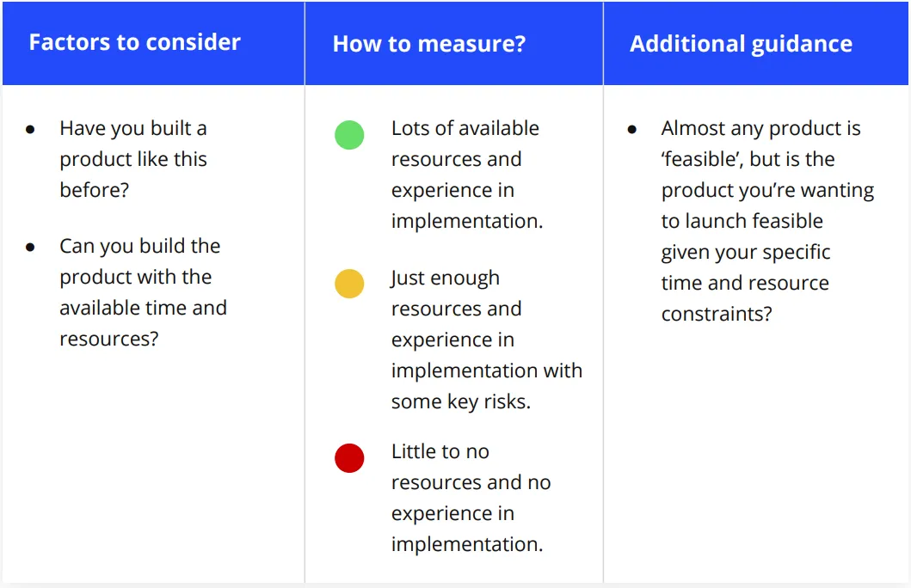Select the 'How to measure?' header

[x=428, y=44]
